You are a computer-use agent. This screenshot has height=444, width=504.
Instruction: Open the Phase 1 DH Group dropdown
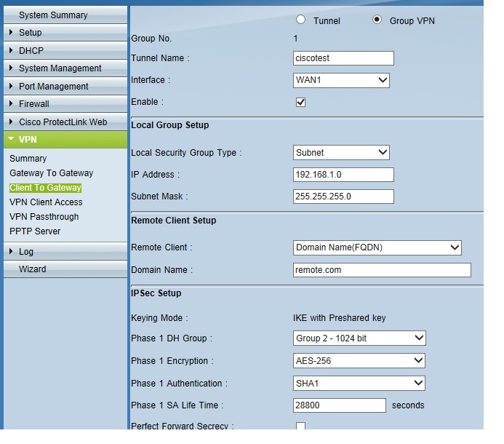[x=359, y=338]
